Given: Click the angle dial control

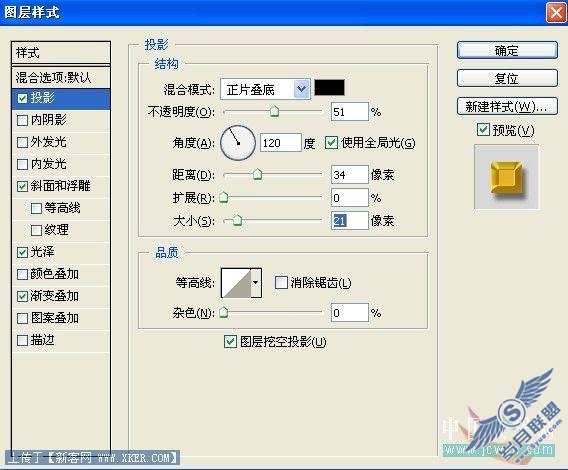Looking at the screenshot, I should 238,143.
